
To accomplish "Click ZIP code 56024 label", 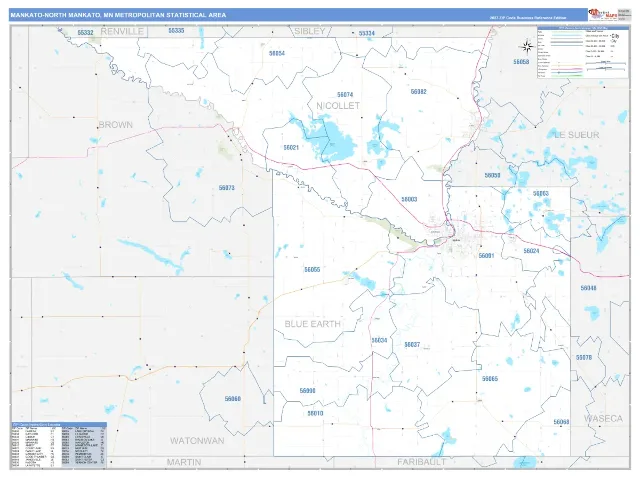I will click(531, 251).
